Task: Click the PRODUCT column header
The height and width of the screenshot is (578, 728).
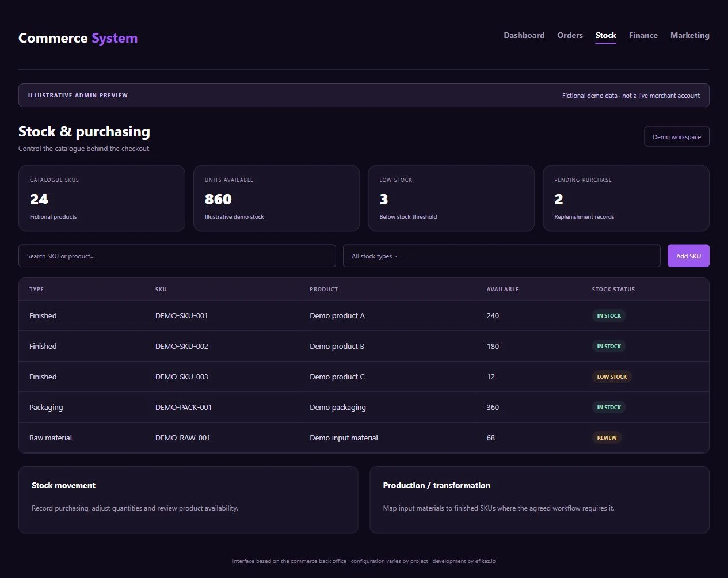Action: pyautogui.click(x=323, y=289)
